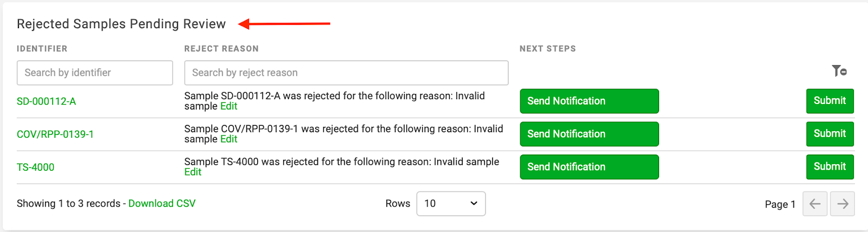Go to previous page arrow
Viewport: 868px width, 232px height.
815,204
